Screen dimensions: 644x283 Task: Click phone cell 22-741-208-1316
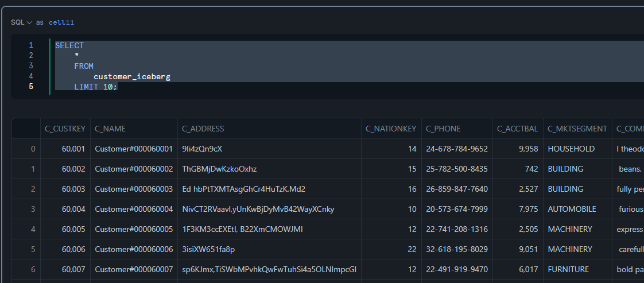pos(457,229)
